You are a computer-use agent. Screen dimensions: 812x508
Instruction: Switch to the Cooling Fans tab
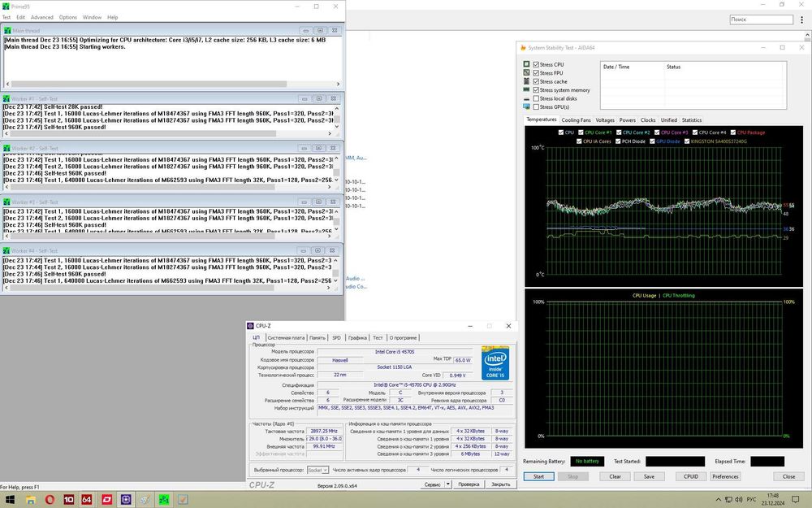tap(577, 120)
